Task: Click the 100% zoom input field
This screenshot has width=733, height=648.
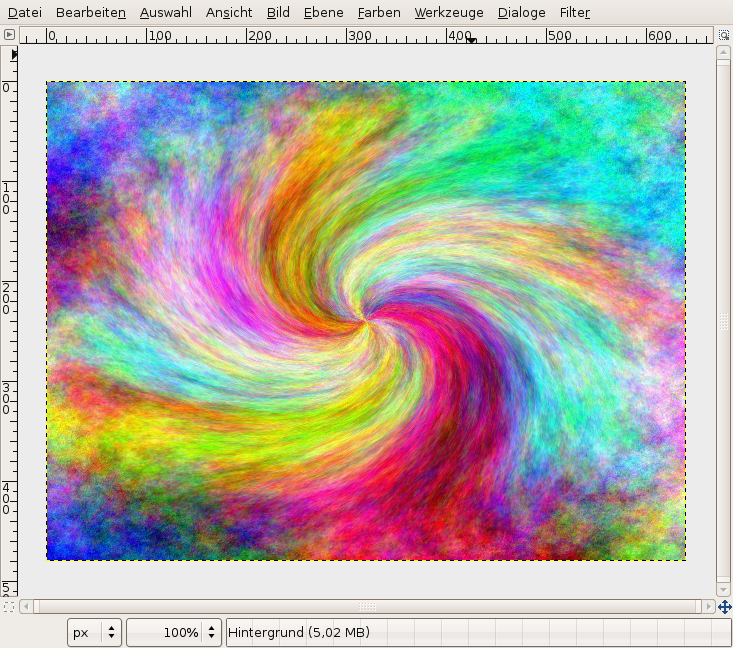Action: 165,633
